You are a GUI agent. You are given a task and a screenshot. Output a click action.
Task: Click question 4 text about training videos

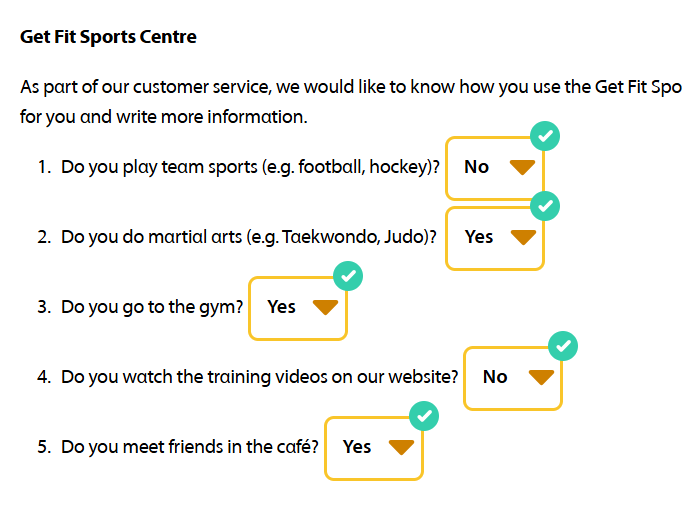(x=259, y=377)
